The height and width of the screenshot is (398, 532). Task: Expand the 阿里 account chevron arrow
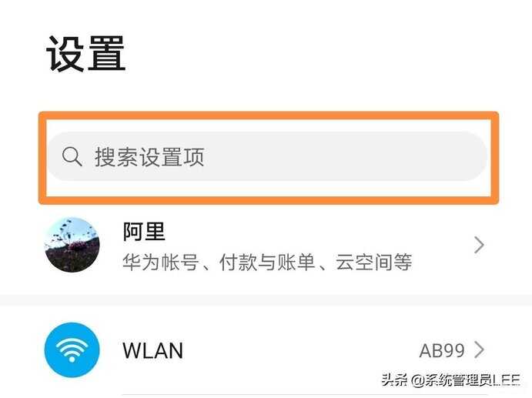coord(479,245)
